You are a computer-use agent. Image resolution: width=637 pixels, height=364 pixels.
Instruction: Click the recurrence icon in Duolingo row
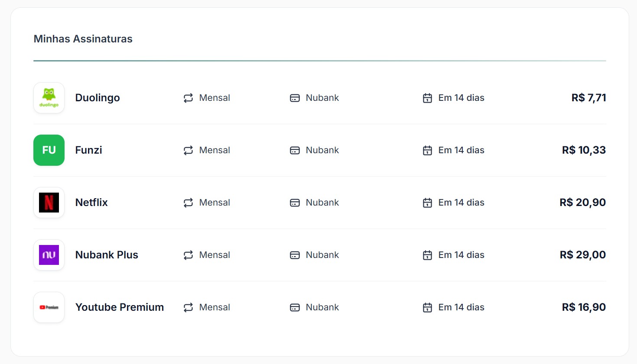point(188,98)
